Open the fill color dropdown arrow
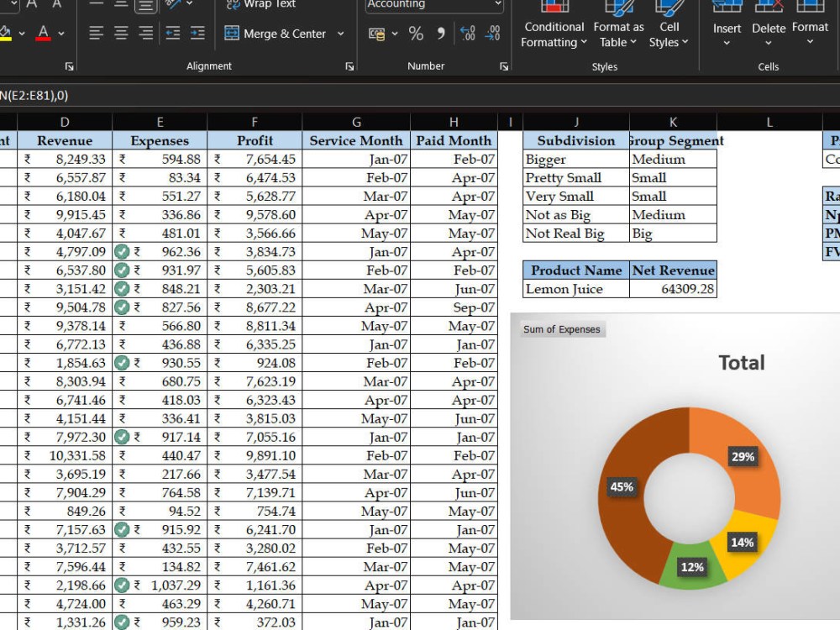The image size is (840, 630). 22,34
